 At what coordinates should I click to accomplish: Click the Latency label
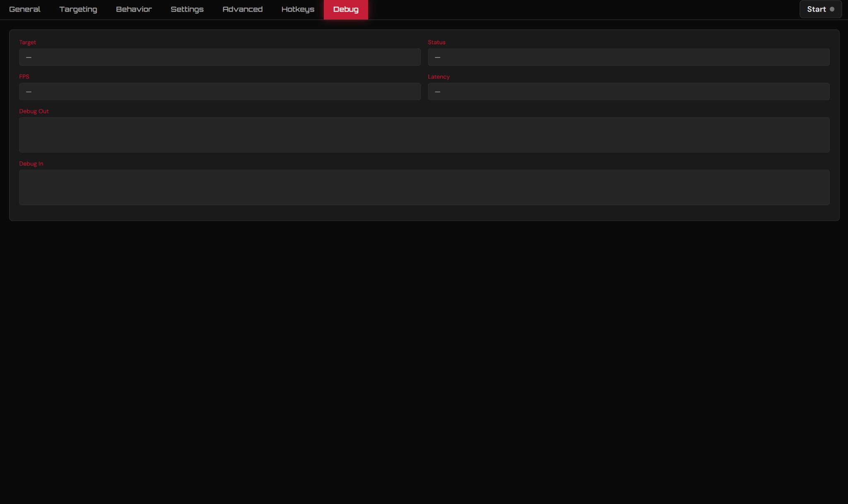coord(439,77)
